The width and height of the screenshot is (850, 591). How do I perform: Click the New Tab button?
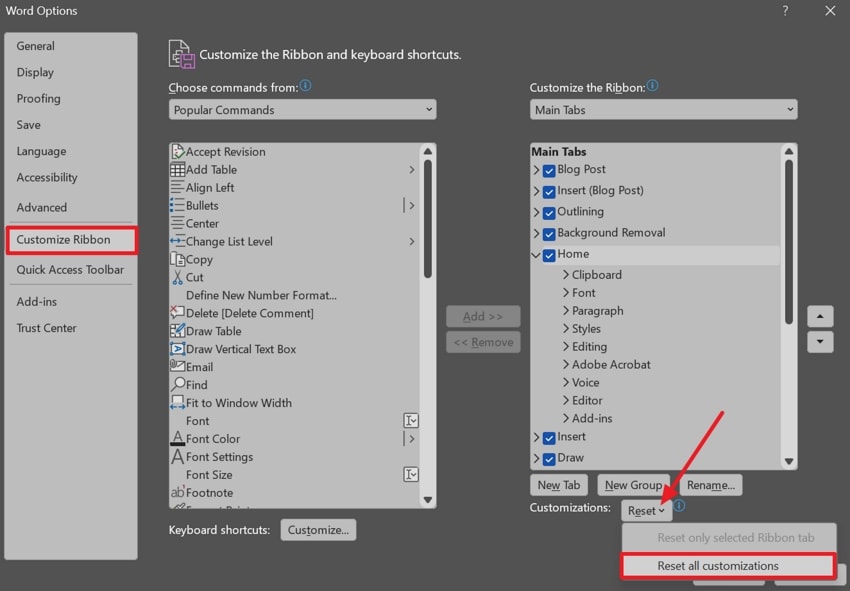[559, 485]
